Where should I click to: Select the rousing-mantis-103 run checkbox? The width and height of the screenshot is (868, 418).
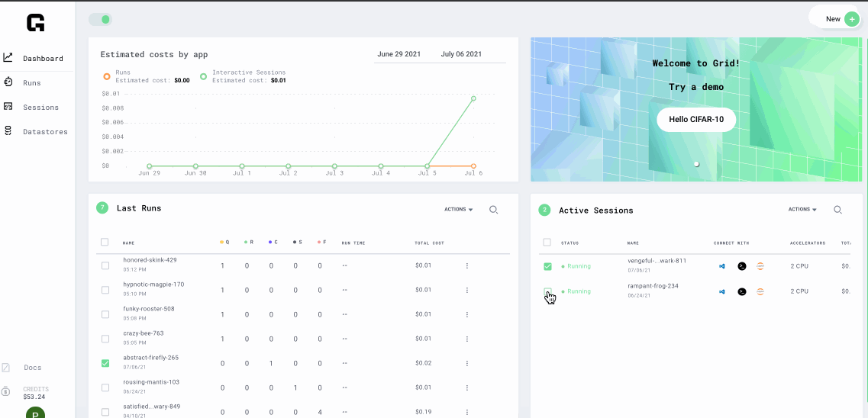click(x=105, y=387)
